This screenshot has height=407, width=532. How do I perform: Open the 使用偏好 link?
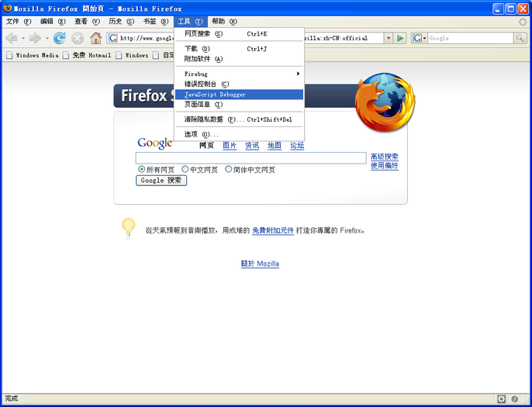click(385, 166)
